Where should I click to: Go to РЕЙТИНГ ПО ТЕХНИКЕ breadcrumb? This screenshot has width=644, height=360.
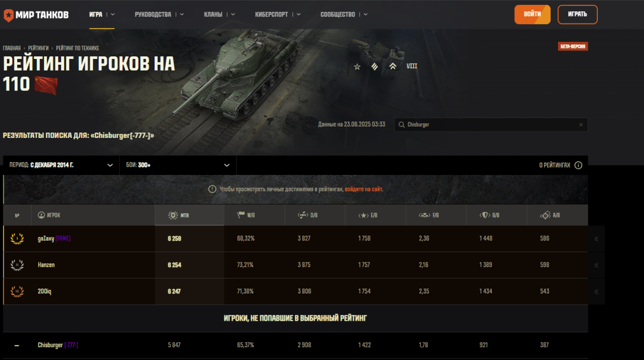coord(77,48)
